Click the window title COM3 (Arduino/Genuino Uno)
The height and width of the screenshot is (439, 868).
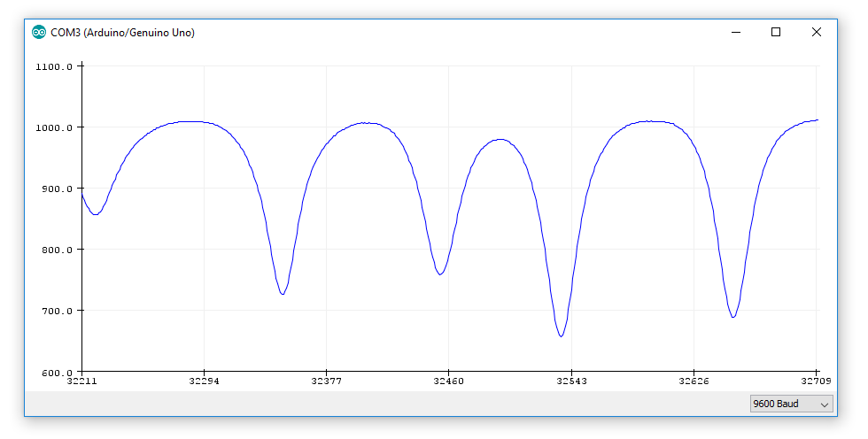[x=123, y=33]
